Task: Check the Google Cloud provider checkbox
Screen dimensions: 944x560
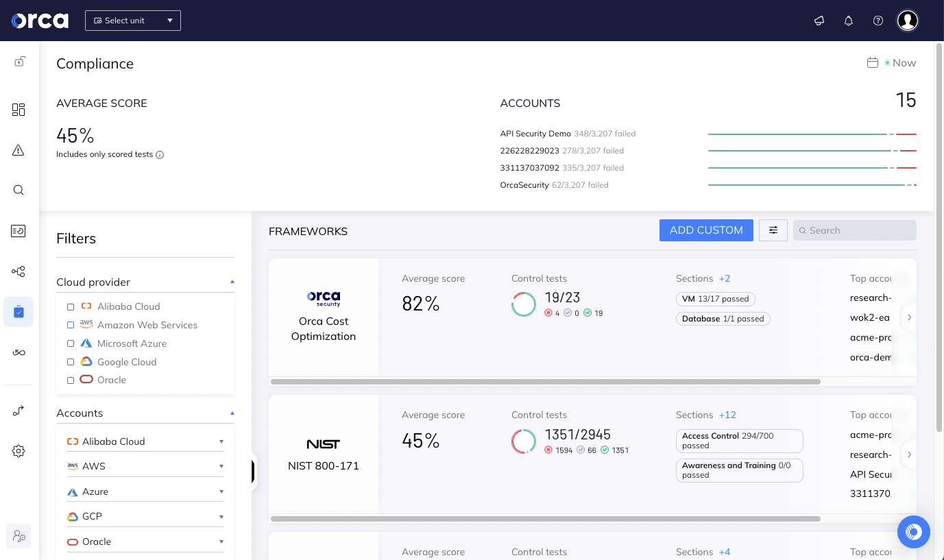Action: pos(71,361)
